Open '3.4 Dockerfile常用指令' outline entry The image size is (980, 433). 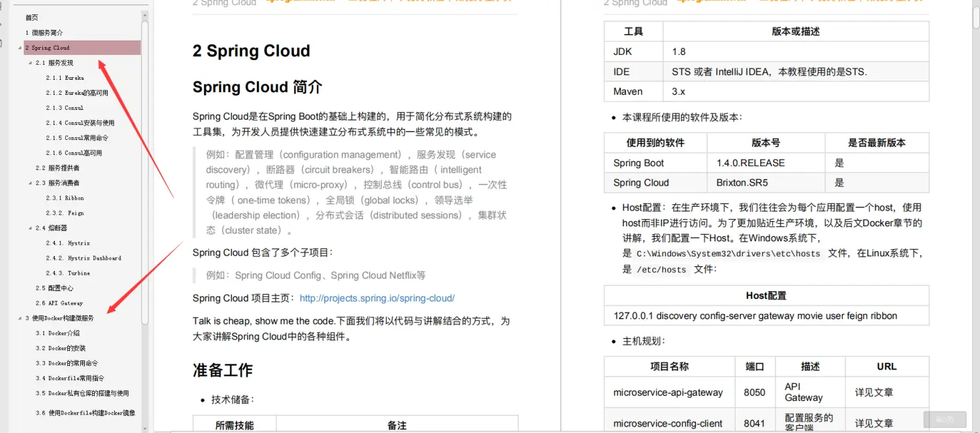(x=70, y=379)
